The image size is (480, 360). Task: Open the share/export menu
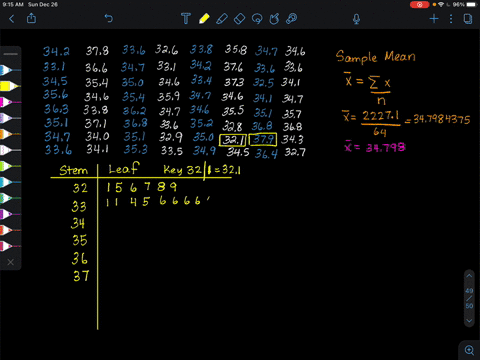tap(31, 18)
